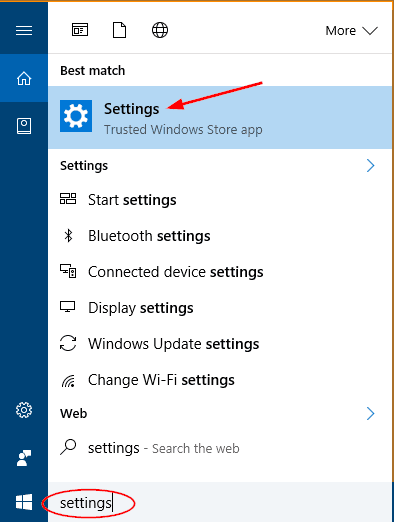394x522 pixels.
Task: Click the Bluetooth symbol icon
Action: tap(68, 236)
